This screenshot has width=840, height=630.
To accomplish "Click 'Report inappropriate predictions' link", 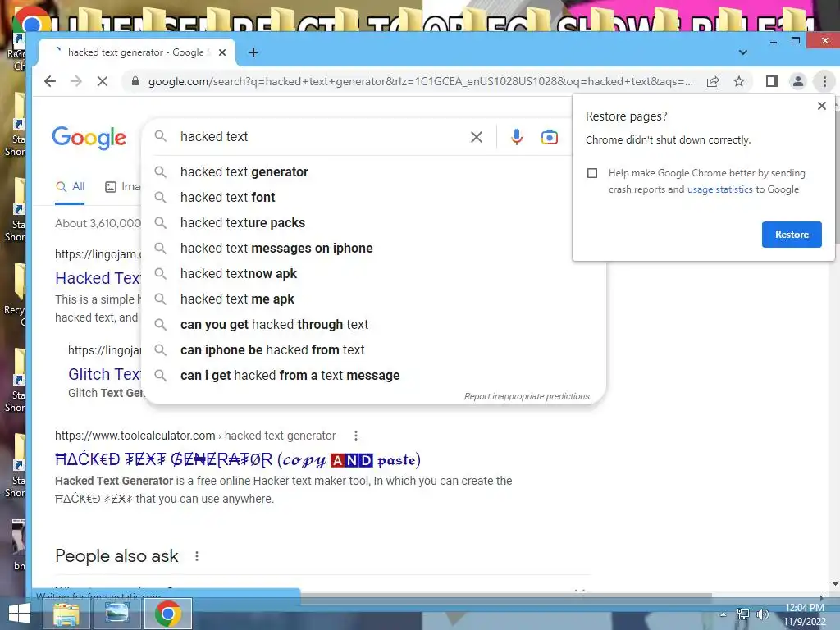I will [x=526, y=396].
